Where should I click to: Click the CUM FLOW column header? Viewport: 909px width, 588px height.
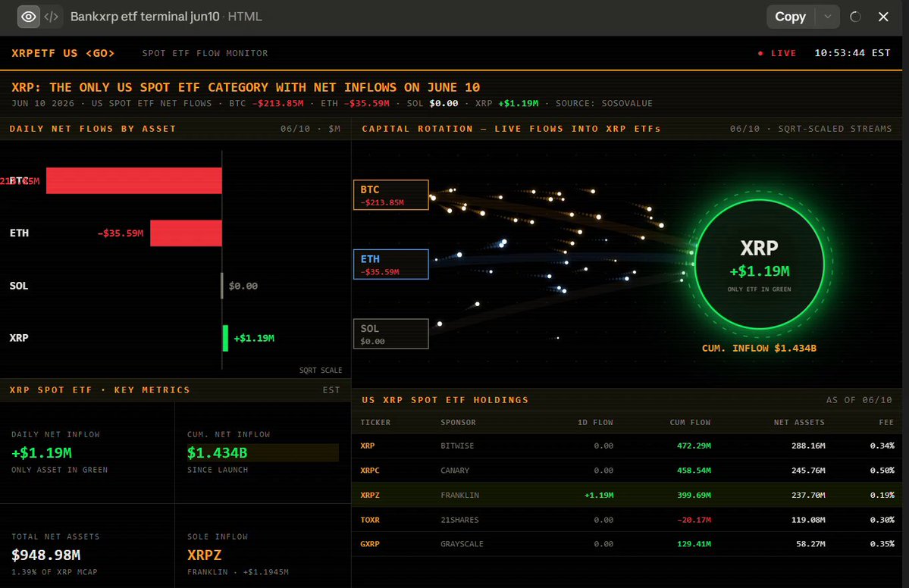click(690, 422)
